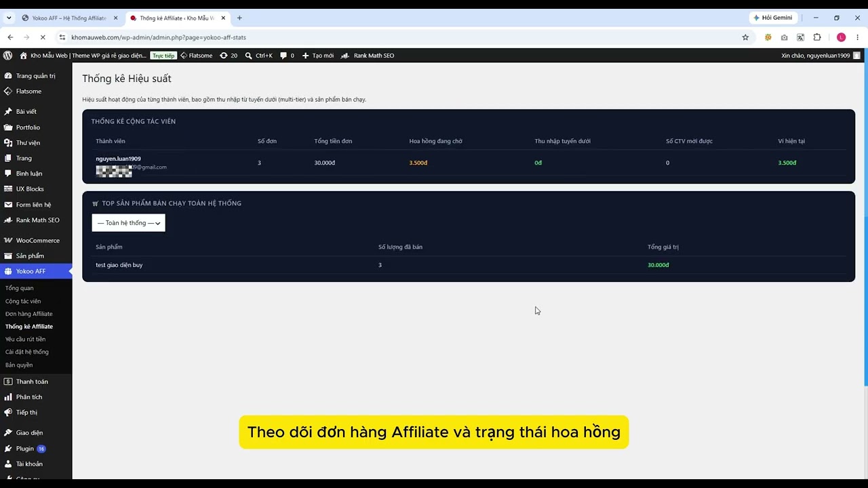
Task: Click the Tạo mới plus icon
Action: pyautogui.click(x=305, y=56)
